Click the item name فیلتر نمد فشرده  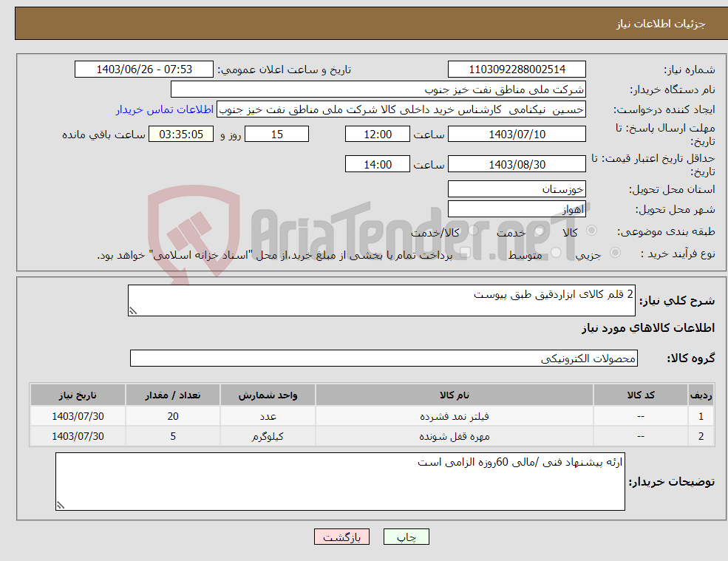(x=455, y=416)
